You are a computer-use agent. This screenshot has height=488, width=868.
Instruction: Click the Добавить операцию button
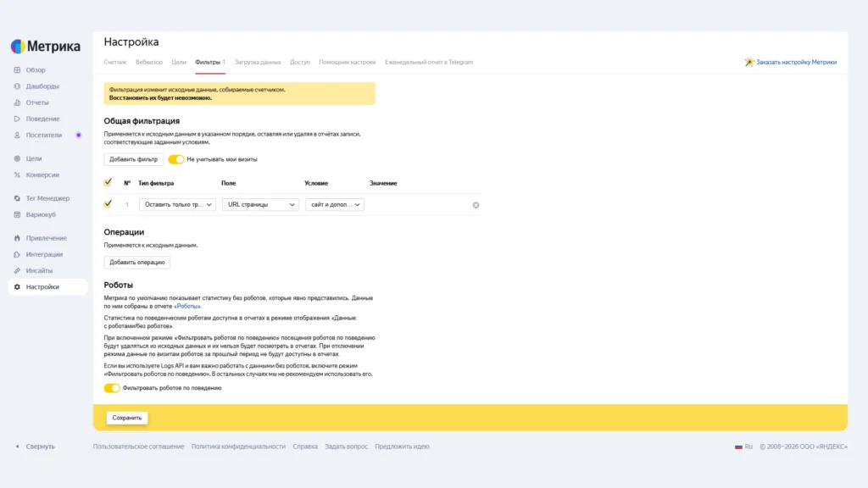point(136,263)
